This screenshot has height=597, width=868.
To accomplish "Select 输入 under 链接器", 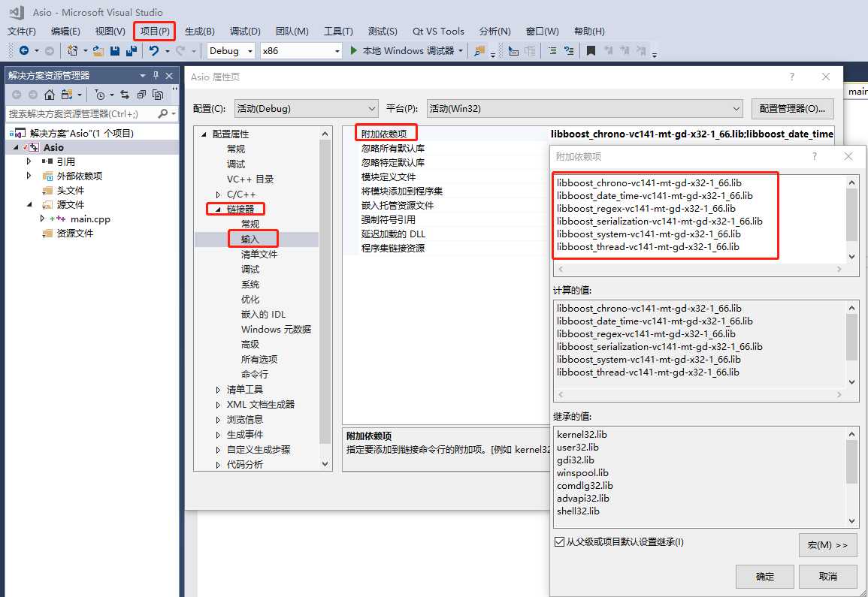I will click(250, 239).
